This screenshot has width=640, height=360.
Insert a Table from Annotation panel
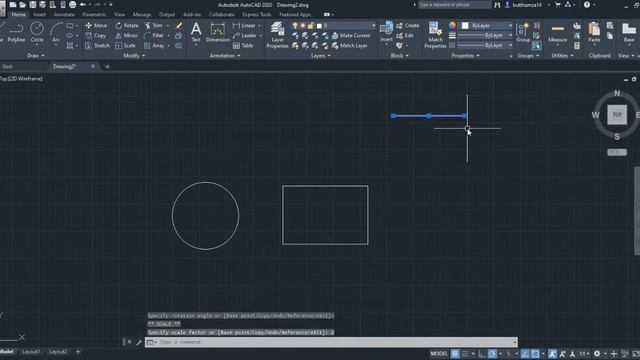pos(243,46)
